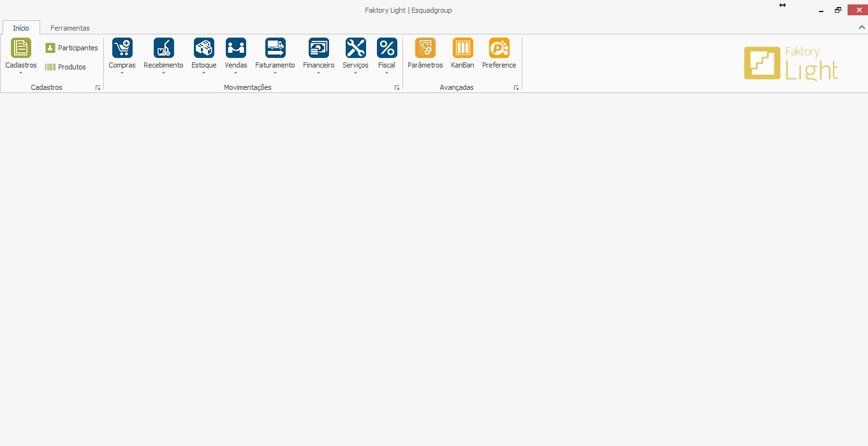Open the Serviços wrench tools icon
Viewport: 868px width, 446px height.
point(355,48)
